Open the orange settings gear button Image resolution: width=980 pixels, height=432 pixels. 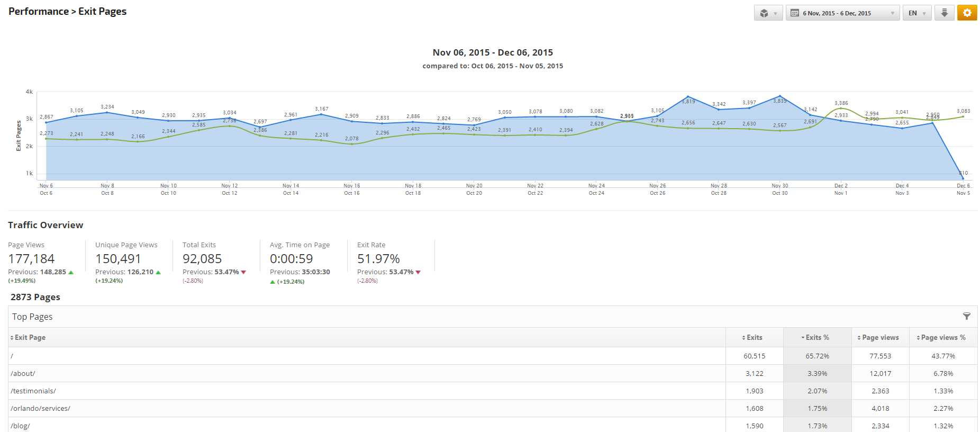[x=967, y=13]
